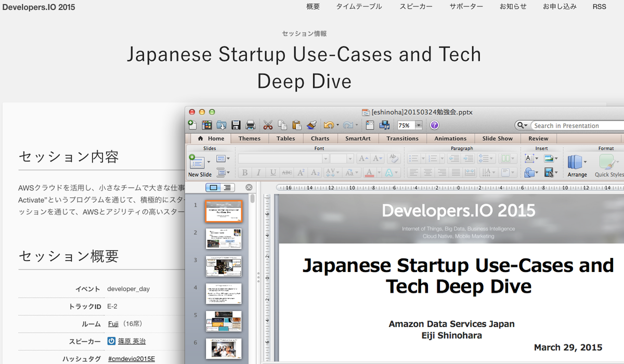
Task: Select the Format Painter brush icon
Action: pos(311,125)
